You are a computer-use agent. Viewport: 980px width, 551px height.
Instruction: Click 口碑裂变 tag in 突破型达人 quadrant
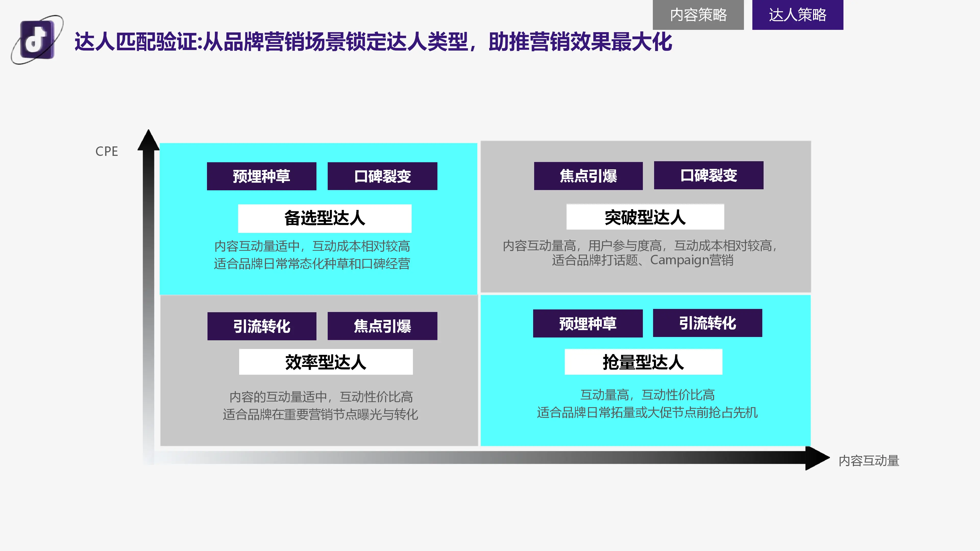click(708, 175)
